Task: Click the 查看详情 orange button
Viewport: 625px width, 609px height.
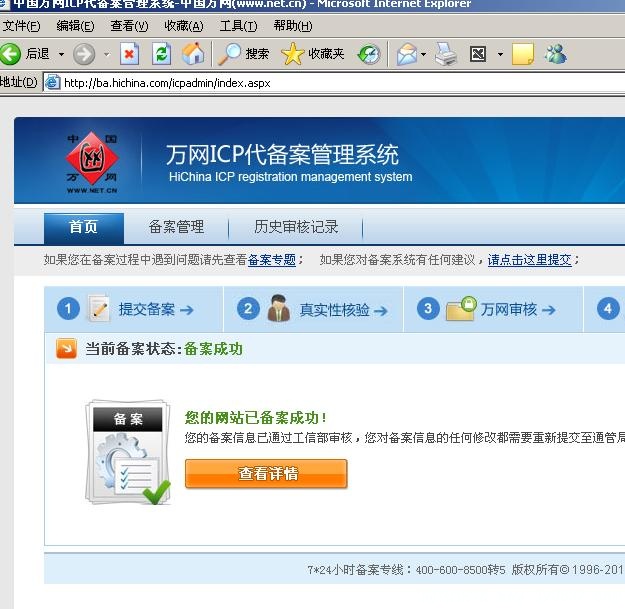Action: point(266,474)
